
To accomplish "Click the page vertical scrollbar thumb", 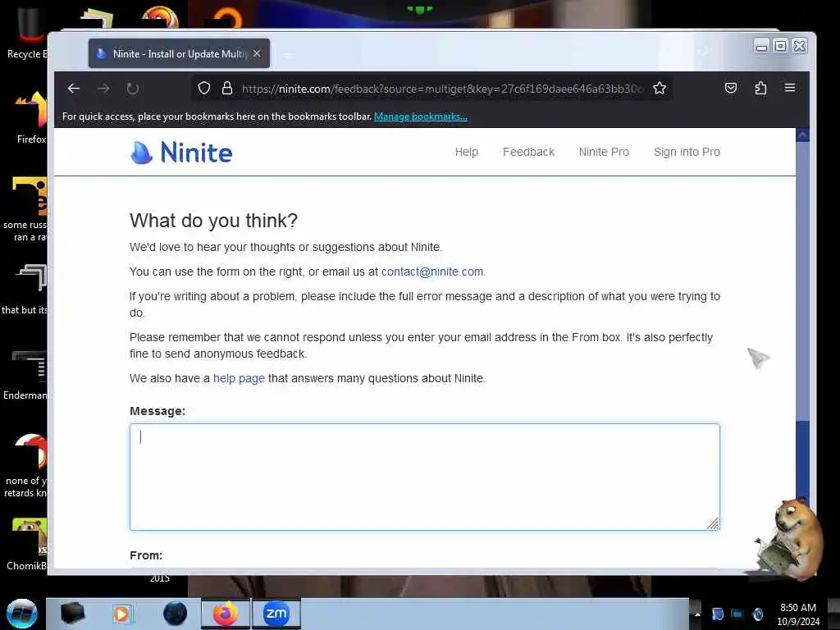I will pyautogui.click(x=802, y=281).
